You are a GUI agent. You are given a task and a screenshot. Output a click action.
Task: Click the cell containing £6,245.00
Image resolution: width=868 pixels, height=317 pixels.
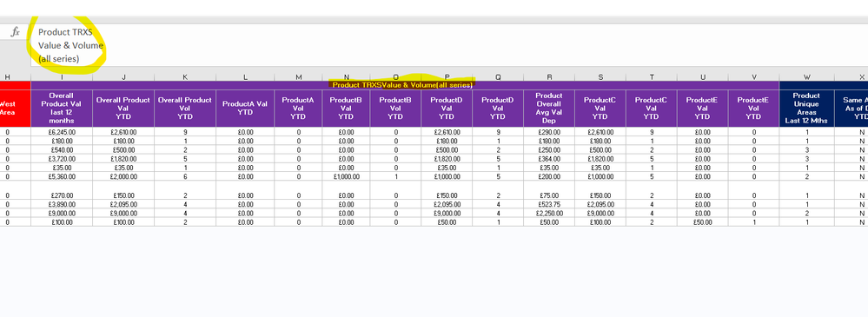pyautogui.click(x=62, y=132)
